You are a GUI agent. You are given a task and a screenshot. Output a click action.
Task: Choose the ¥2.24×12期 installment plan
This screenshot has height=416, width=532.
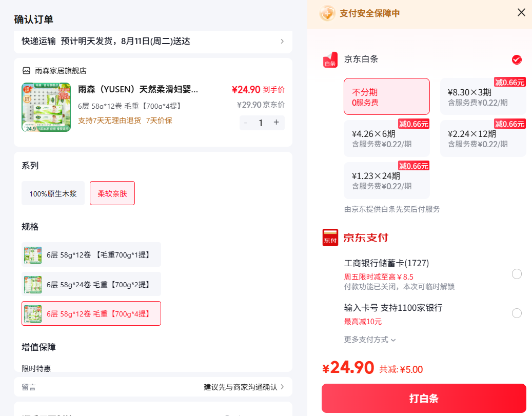point(483,138)
